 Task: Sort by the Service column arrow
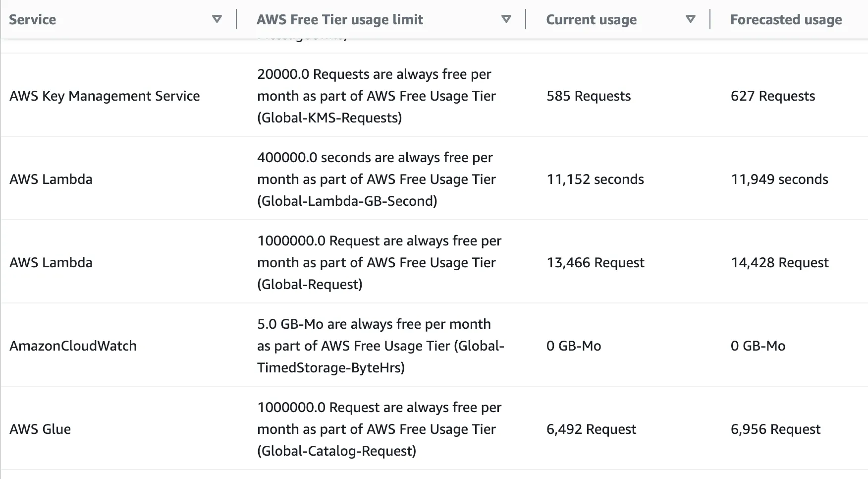point(217,19)
